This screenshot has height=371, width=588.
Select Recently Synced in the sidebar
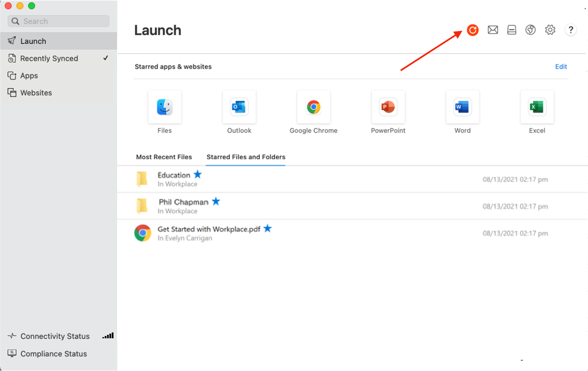click(x=49, y=58)
